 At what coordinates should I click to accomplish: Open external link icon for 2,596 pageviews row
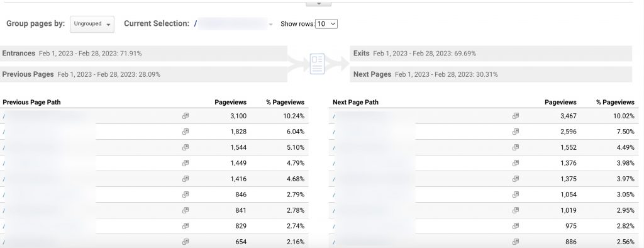pos(516,132)
